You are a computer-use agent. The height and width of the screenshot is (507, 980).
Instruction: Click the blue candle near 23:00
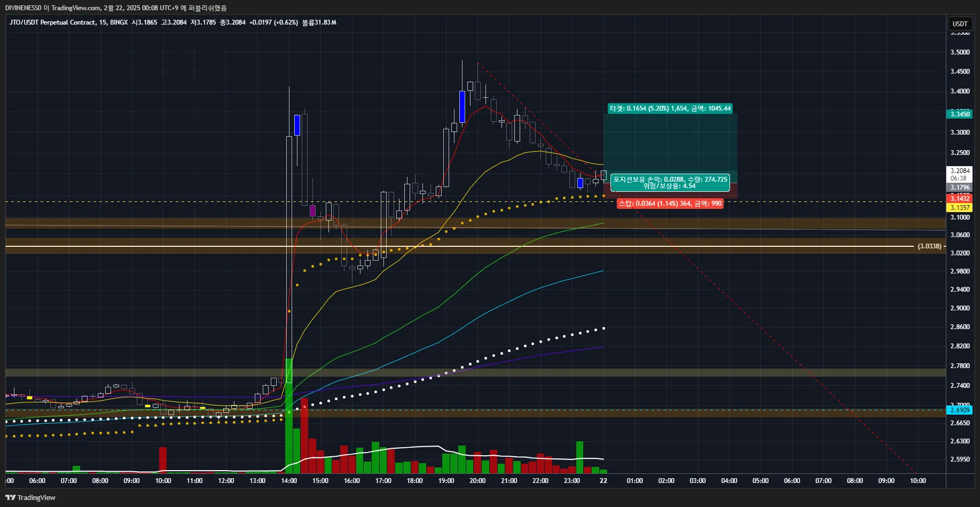click(x=580, y=183)
